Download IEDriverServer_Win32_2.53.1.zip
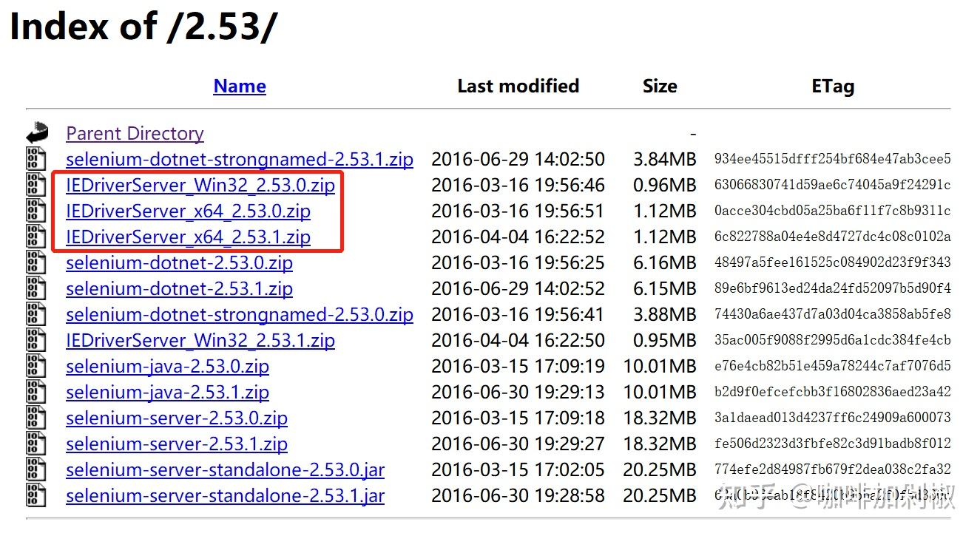The width and height of the screenshot is (980, 536). pos(200,340)
